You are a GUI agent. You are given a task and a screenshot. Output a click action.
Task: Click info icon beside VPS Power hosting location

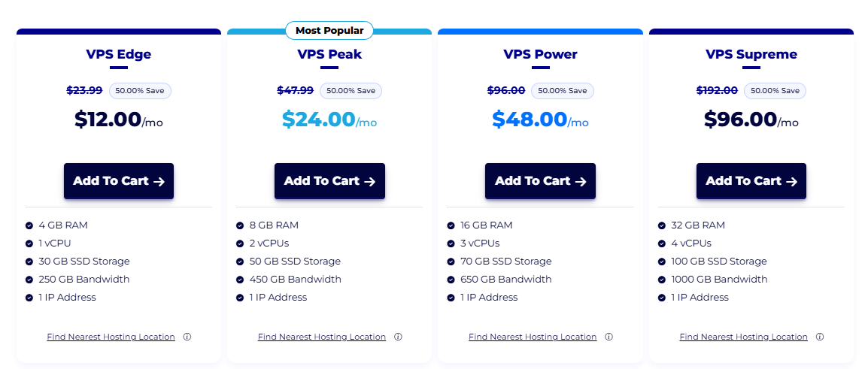pyautogui.click(x=609, y=337)
